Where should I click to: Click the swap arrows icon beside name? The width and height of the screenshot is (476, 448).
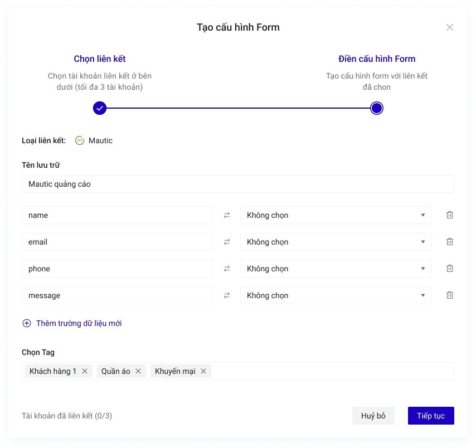point(227,215)
